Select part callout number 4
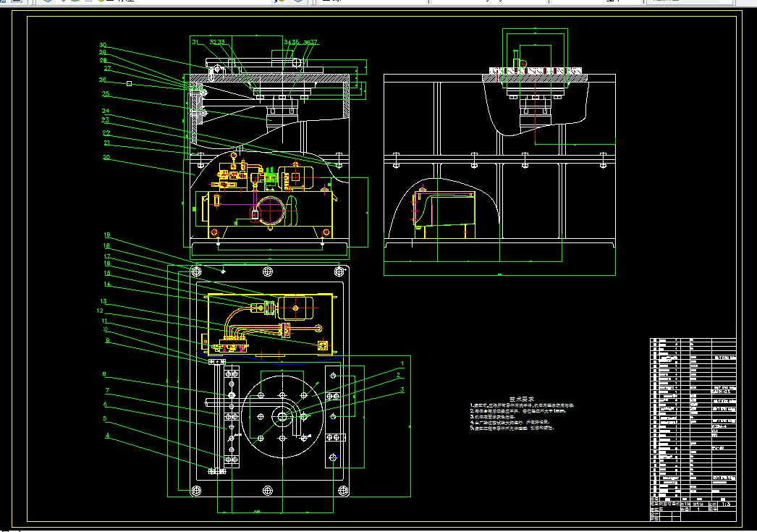Image resolution: width=757 pixels, height=532 pixels. coord(107,436)
